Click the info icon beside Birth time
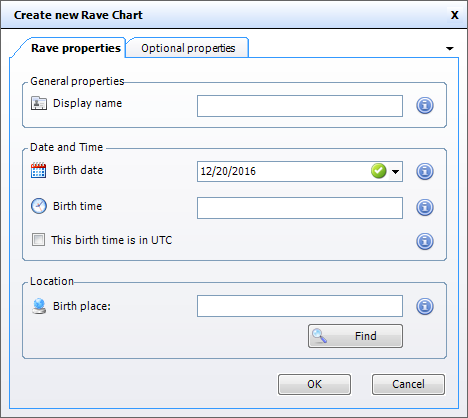Image resolution: width=468 pixels, height=418 pixels. click(425, 207)
